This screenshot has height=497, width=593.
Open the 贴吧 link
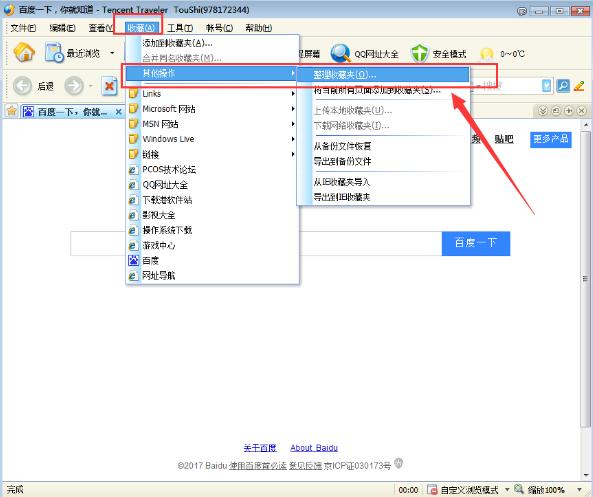coord(504,139)
